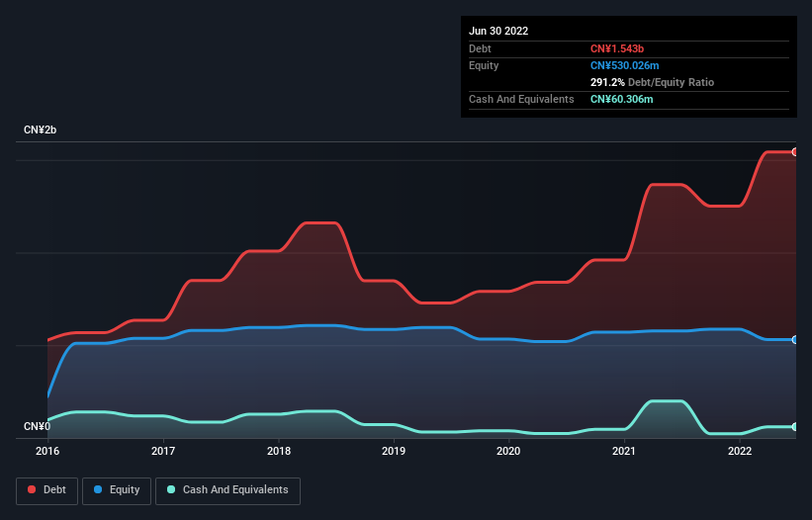812x520 pixels.
Task: Select the 2016 x-axis label
Action: click(x=47, y=451)
